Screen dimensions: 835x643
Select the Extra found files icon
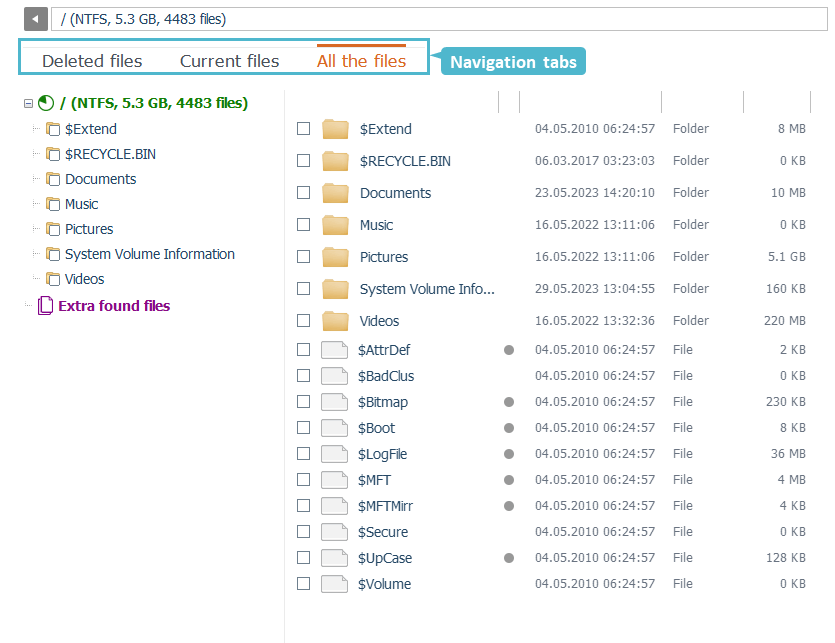click(x=44, y=305)
